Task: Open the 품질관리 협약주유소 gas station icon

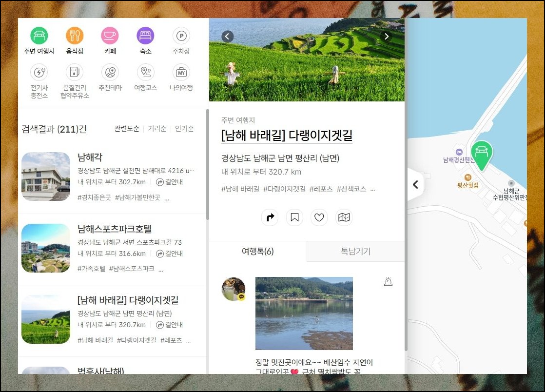Action: (75, 72)
